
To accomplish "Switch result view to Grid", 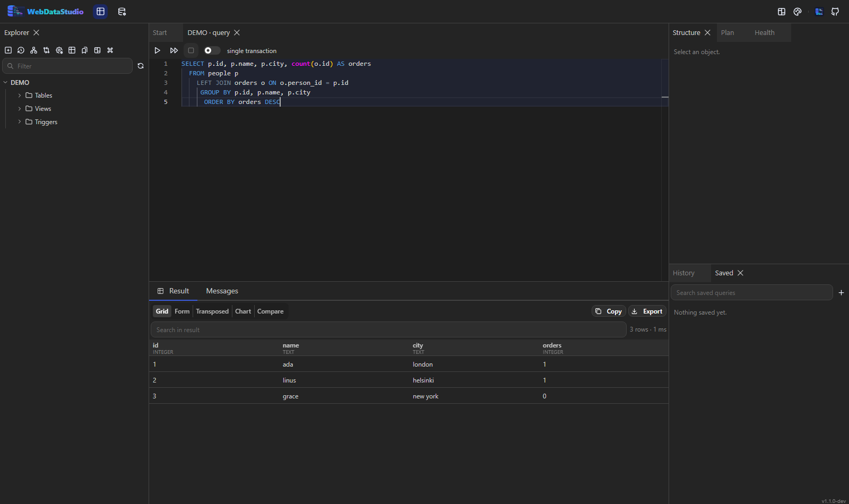I will (x=162, y=311).
